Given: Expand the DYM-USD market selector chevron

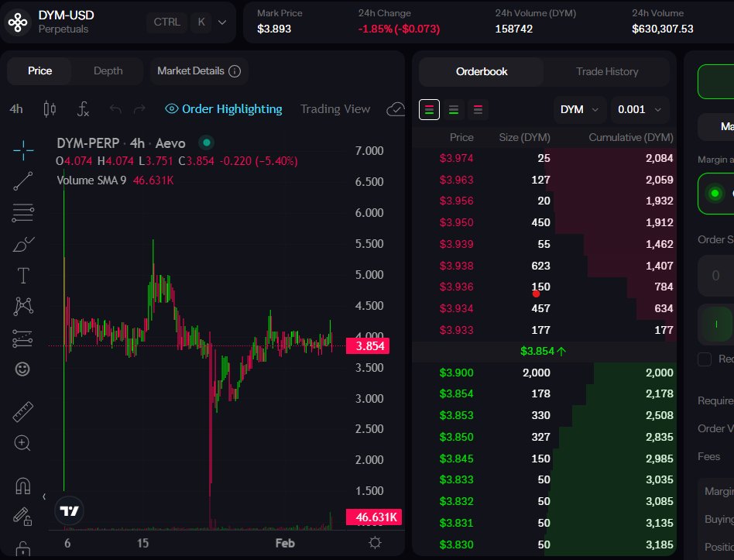Looking at the screenshot, I should (222, 22).
